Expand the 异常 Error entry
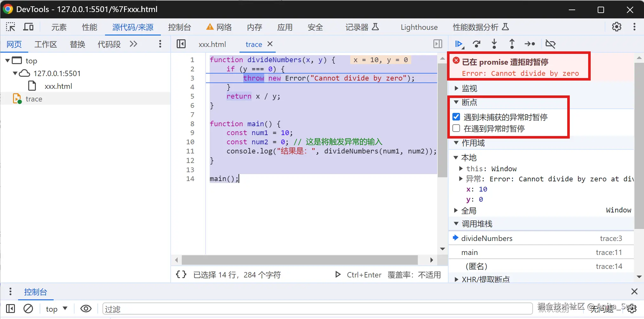 pyautogui.click(x=461, y=179)
